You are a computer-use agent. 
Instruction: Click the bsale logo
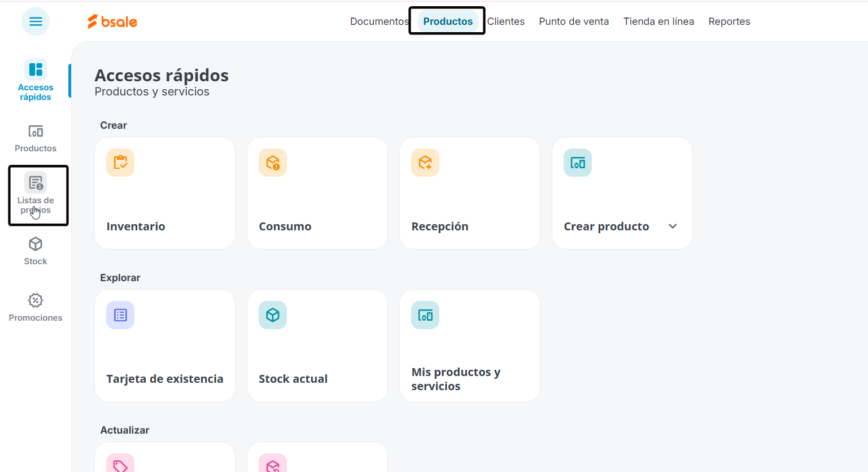coord(112,21)
